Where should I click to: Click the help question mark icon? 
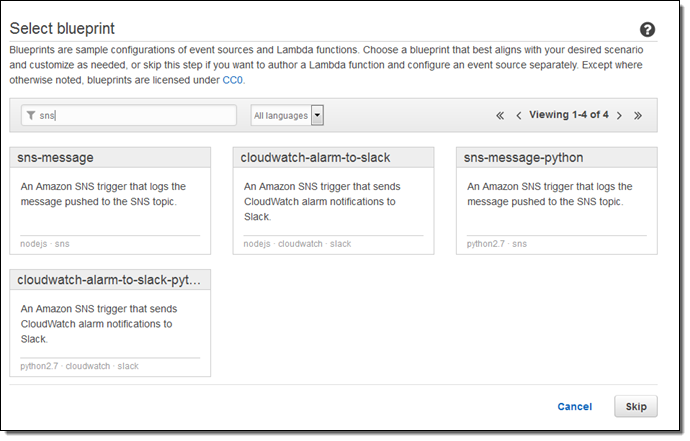647,30
